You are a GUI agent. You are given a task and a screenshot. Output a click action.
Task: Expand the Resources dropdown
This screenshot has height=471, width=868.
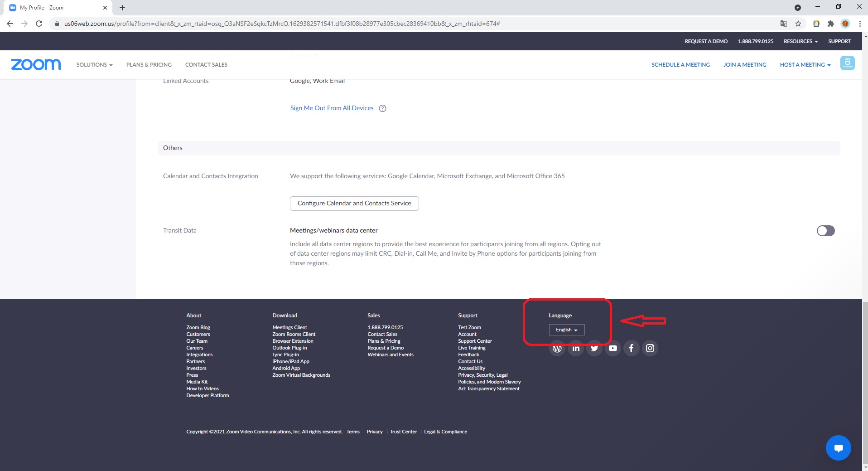(800, 41)
